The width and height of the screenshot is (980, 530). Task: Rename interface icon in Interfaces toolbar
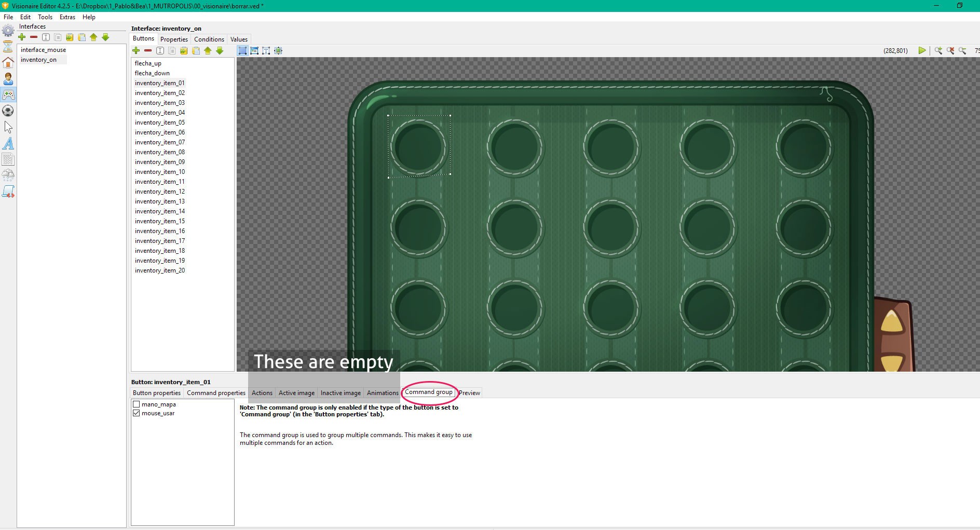(46, 37)
